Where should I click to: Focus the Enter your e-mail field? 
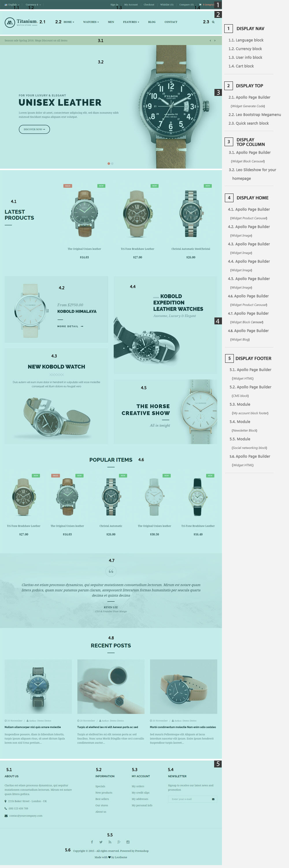[190, 799]
